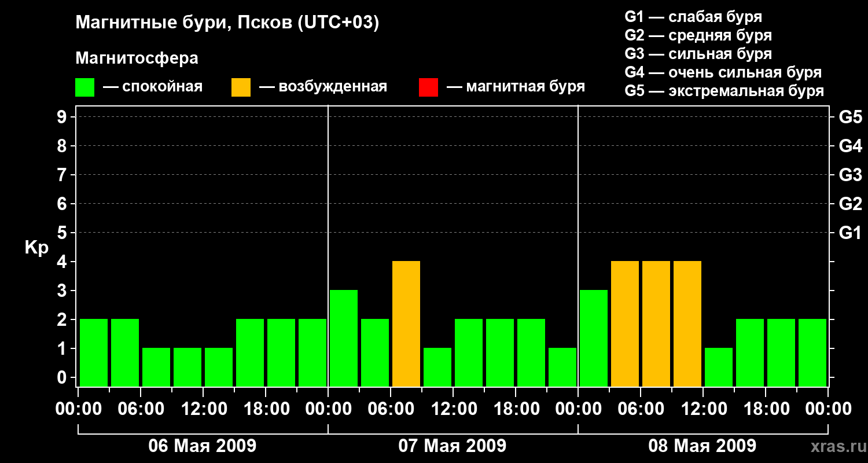The image size is (868, 463).
Task: Click the '06:00' time label of 07 Мая
Action: click(391, 409)
